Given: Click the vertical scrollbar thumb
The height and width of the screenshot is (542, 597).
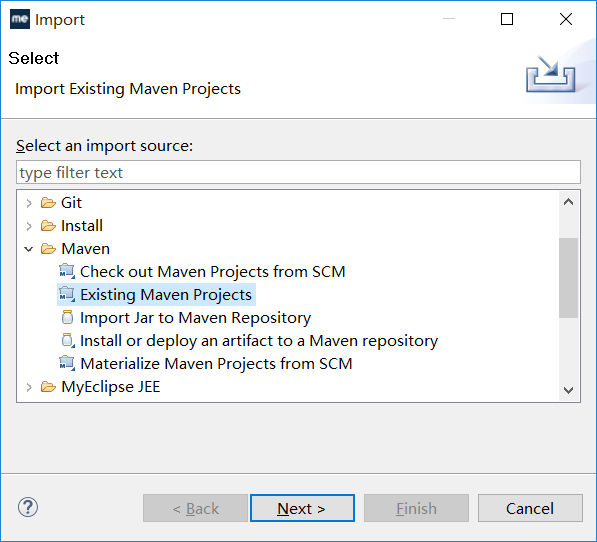Looking at the screenshot, I should [568, 278].
